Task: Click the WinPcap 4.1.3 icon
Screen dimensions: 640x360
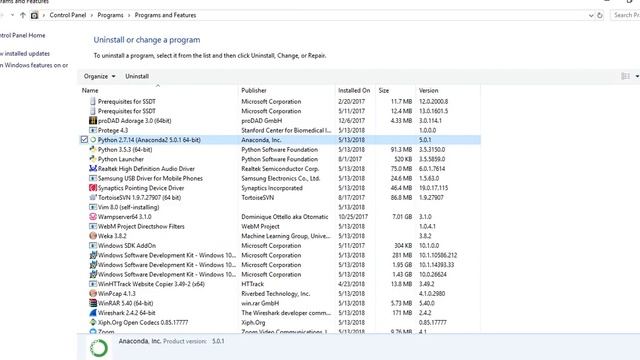Action: point(93,293)
